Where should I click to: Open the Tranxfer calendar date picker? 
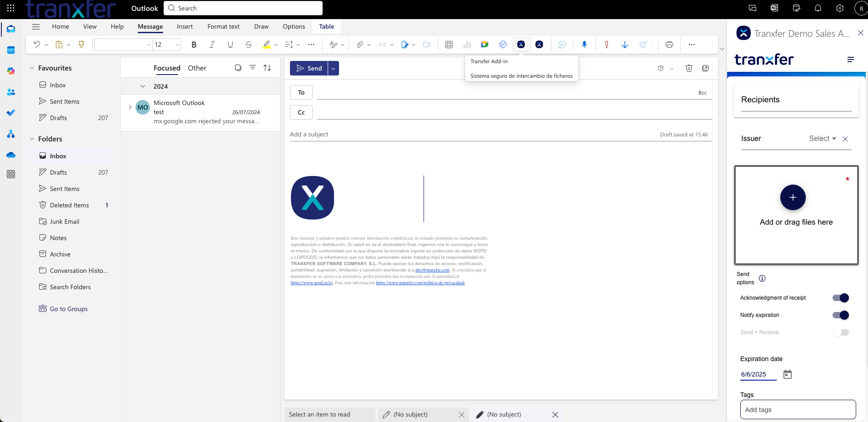[788, 374]
